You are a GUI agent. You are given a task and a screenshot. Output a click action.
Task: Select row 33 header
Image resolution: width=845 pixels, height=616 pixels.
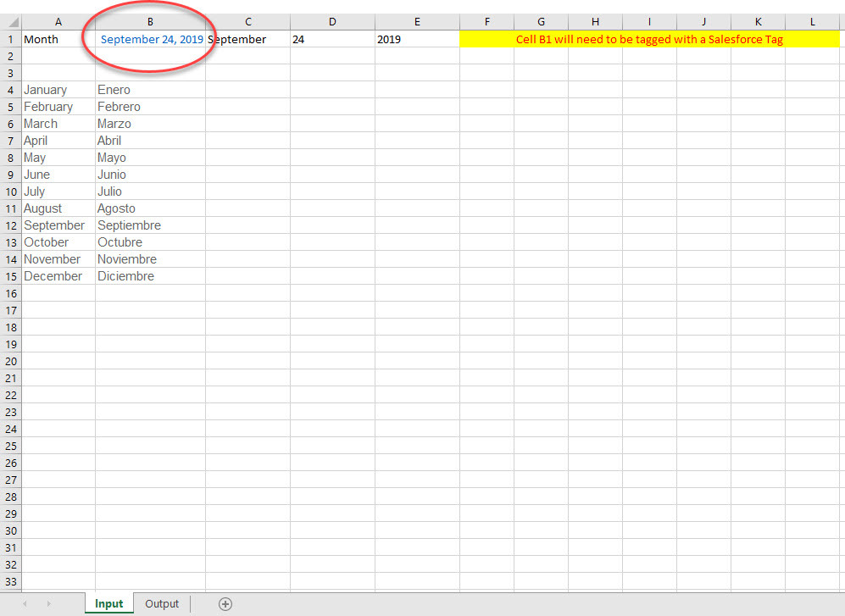[x=11, y=581]
